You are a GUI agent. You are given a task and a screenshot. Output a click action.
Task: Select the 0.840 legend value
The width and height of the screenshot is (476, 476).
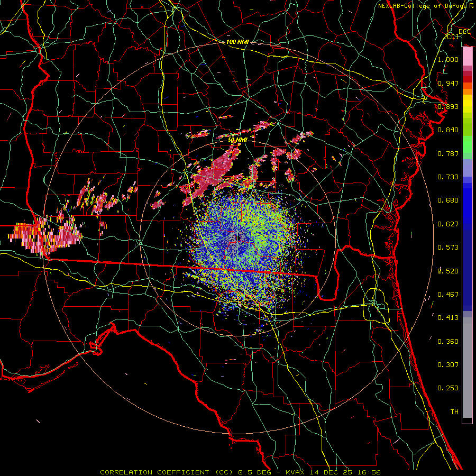[448, 130]
